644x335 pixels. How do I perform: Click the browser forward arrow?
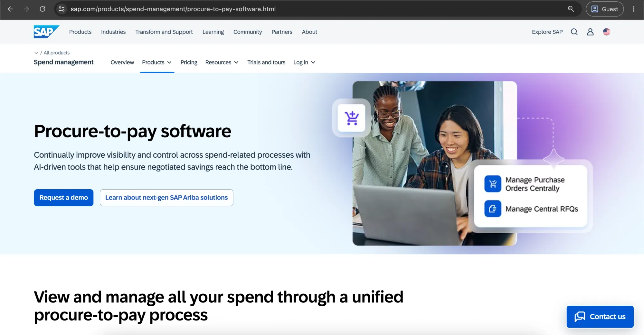[26, 9]
